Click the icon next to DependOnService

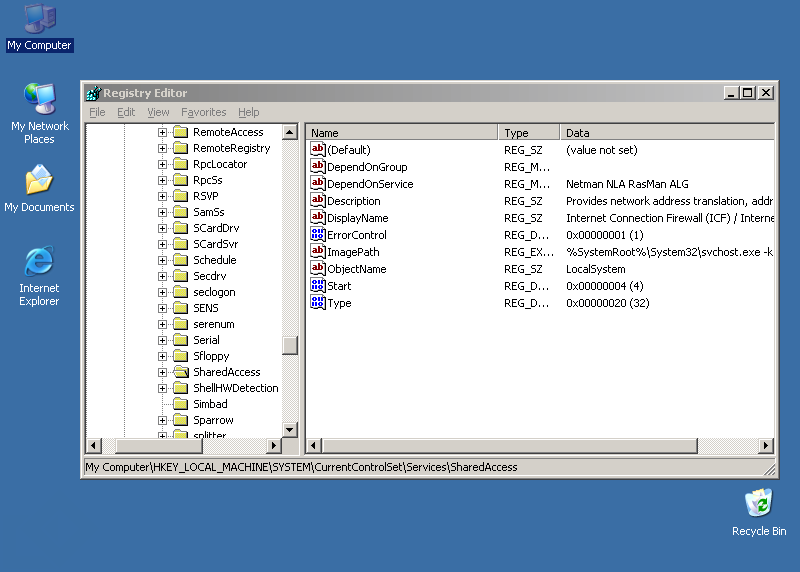317,183
